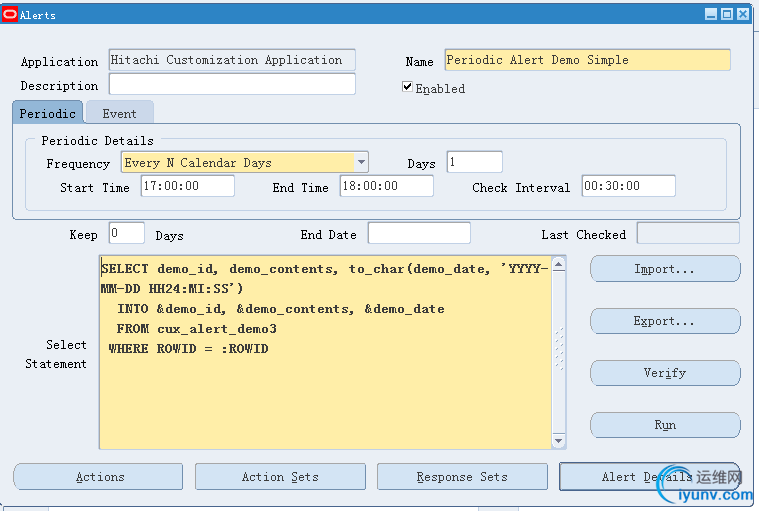Click the Verify button
759x511 pixels.
pyautogui.click(x=665, y=373)
